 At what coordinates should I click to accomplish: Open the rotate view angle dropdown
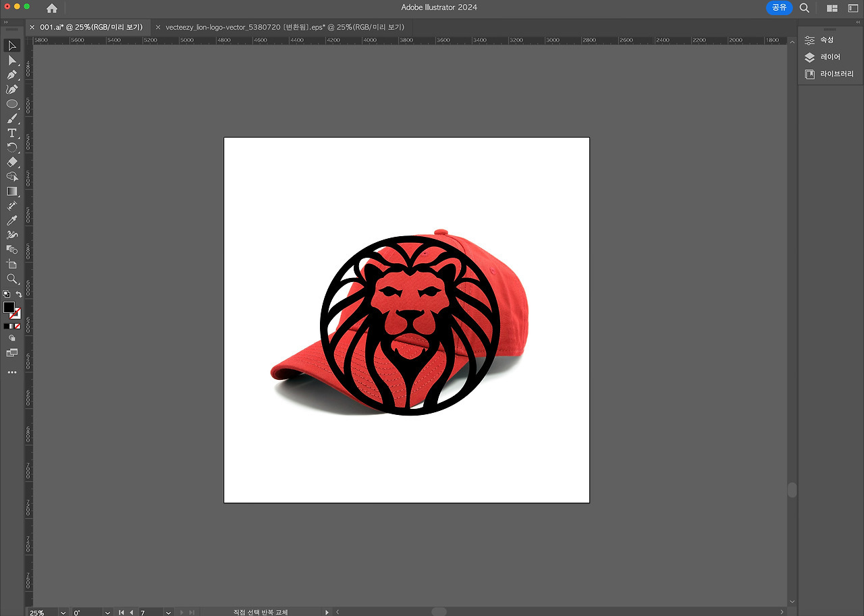(x=108, y=613)
